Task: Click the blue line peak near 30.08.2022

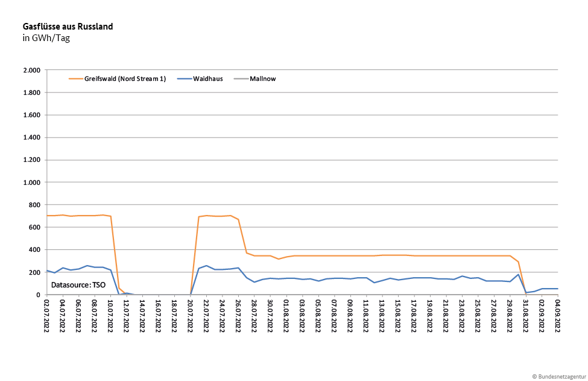Action: [518, 273]
